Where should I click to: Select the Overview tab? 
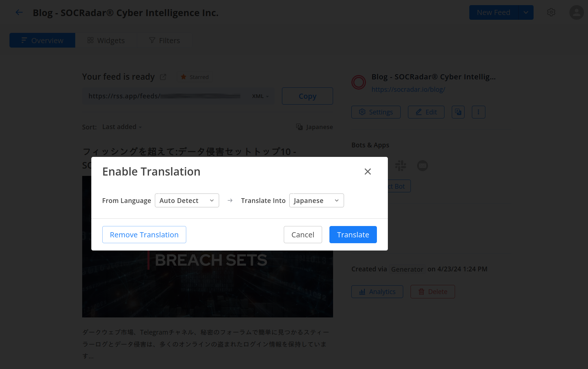click(x=42, y=41)
